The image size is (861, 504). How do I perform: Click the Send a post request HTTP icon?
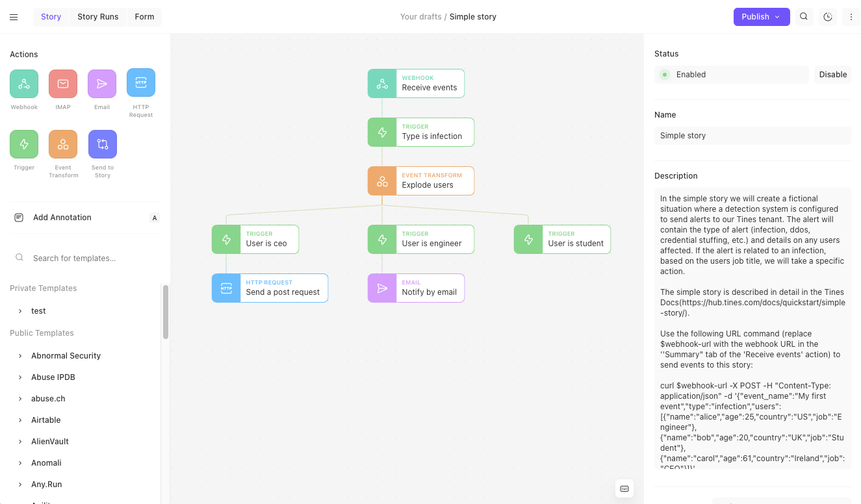point(226,288)
